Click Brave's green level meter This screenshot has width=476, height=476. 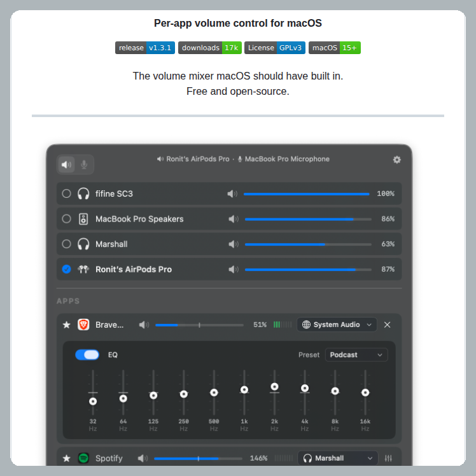click(x=283, y=325)
